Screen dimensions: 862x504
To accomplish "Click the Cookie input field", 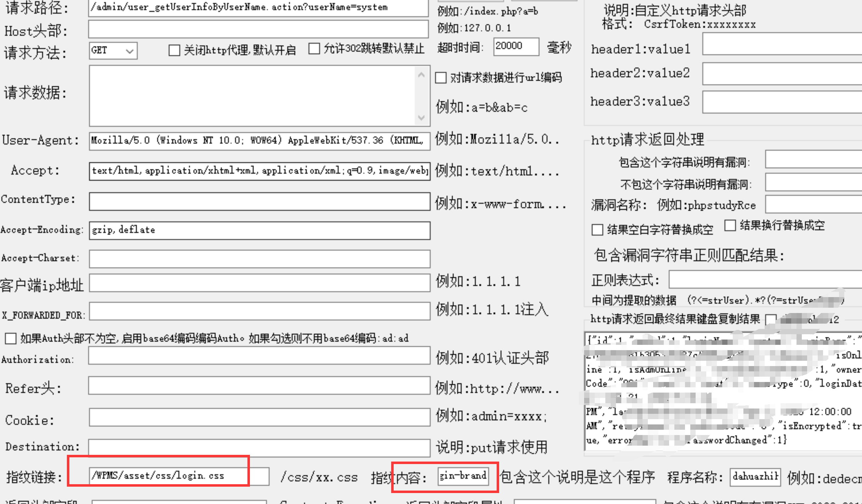I will click(x=260, y=417).
